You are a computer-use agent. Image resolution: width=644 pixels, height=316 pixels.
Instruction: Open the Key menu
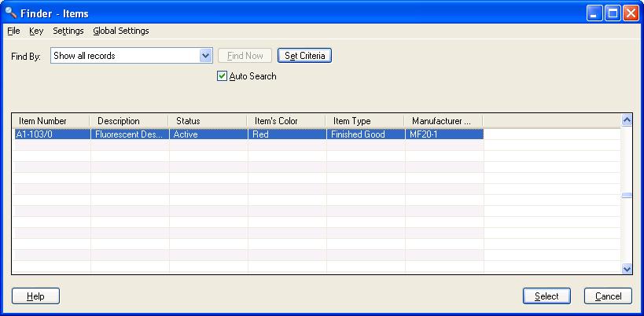[36, 31]
